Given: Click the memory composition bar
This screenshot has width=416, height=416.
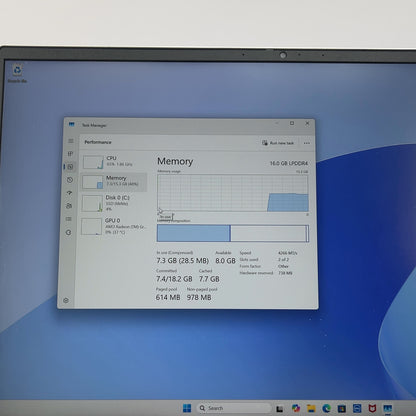Looking at the screenshot, I should 233,233.
